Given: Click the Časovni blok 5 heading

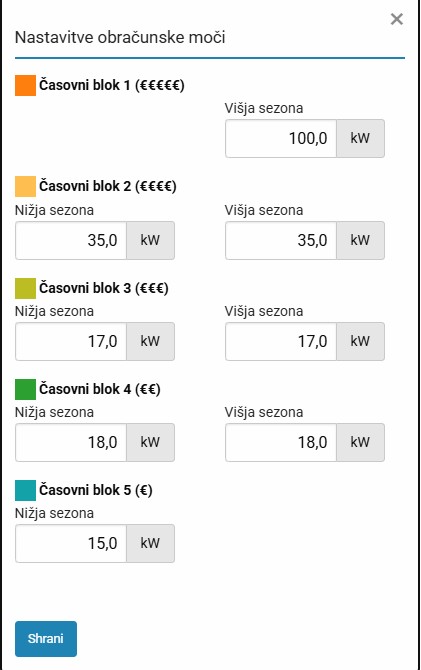Looking at the screenshot, I should tap(96, 490).
